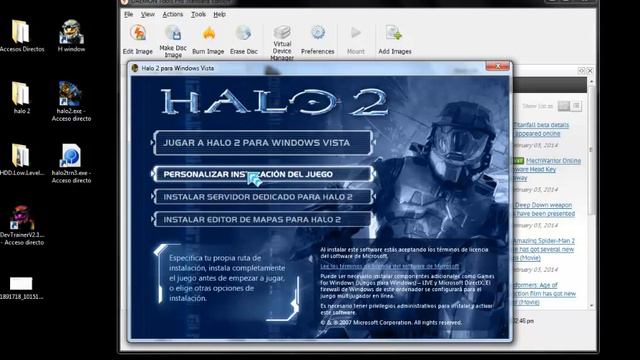Open the File menu

[x=129, y=14]
